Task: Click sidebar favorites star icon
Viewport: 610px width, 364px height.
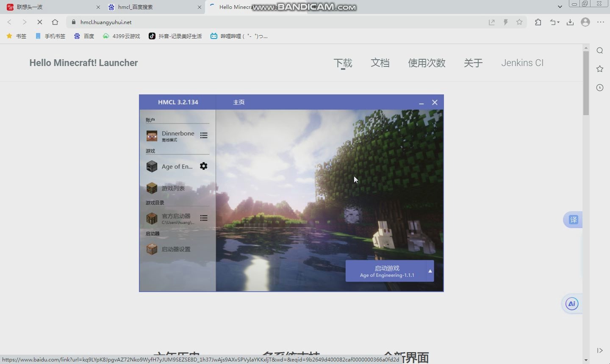Action: tap(600, 69)
